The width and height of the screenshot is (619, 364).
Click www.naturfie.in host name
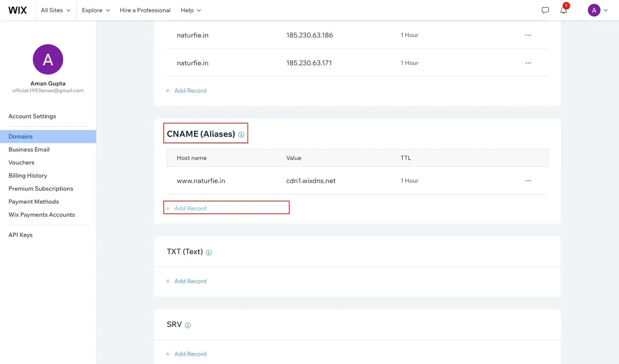[201, 181]
